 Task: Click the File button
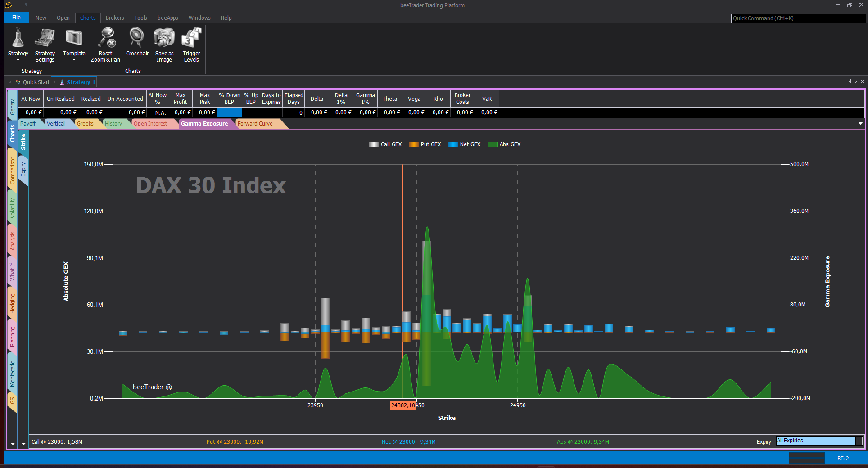click(x=16, y=18)
